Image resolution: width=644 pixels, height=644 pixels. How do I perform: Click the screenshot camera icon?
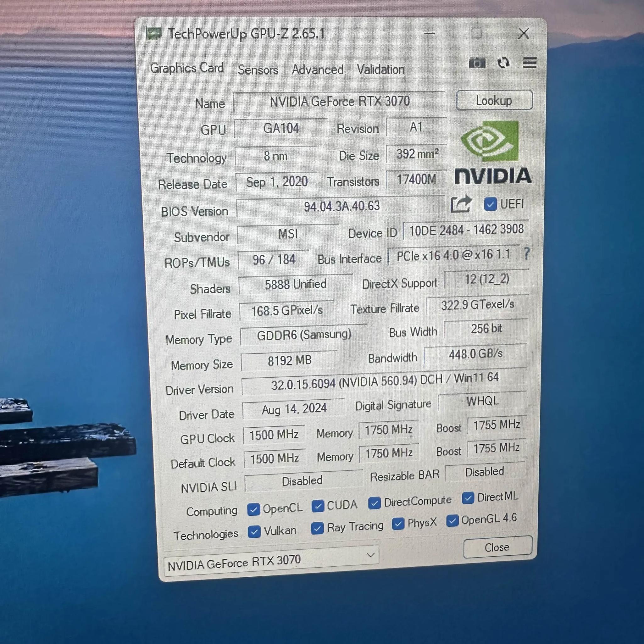(477, 63)
